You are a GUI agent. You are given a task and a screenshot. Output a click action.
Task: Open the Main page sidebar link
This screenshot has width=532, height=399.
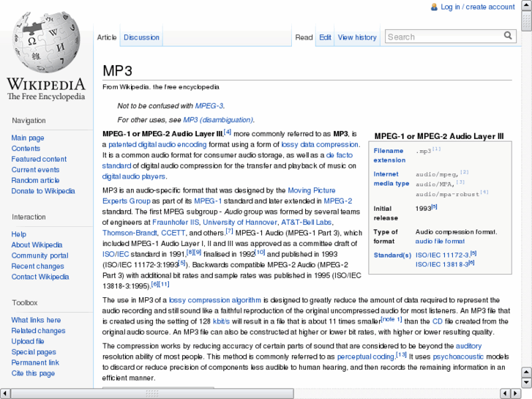click(x=28, y=138)
